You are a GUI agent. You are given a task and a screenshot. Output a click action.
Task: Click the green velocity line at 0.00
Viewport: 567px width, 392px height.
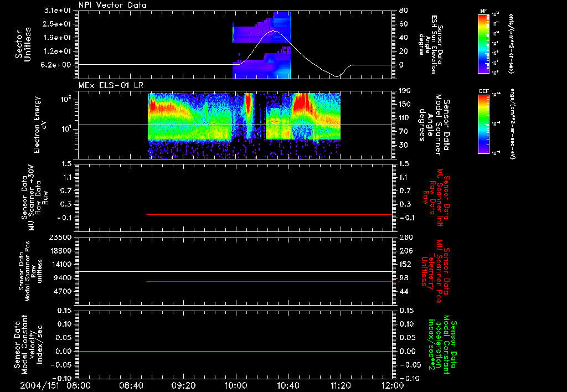click(x=235, y=351)
